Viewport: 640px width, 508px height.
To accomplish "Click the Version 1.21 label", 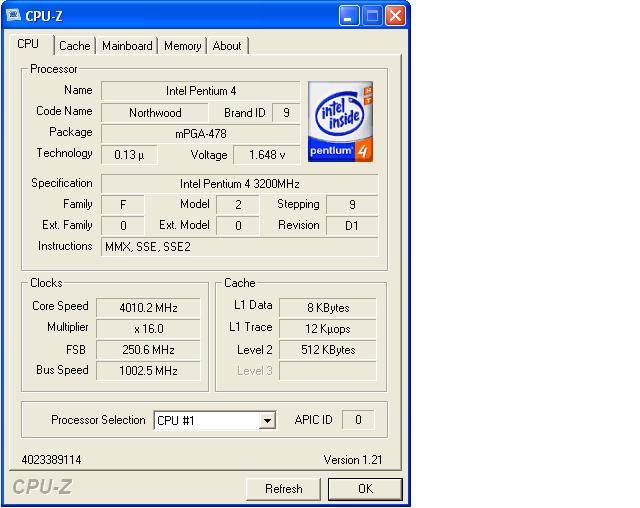I will click(353, 460).
